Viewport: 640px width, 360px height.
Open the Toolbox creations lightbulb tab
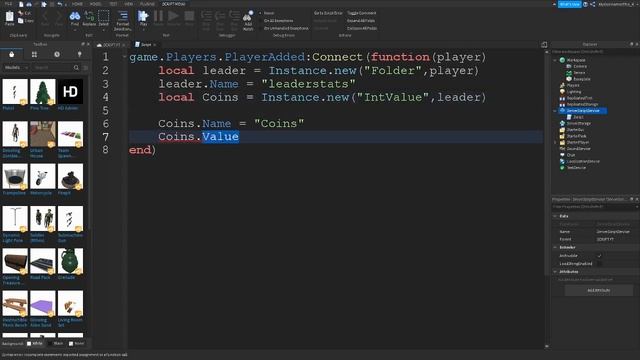[x=80, y=54]
